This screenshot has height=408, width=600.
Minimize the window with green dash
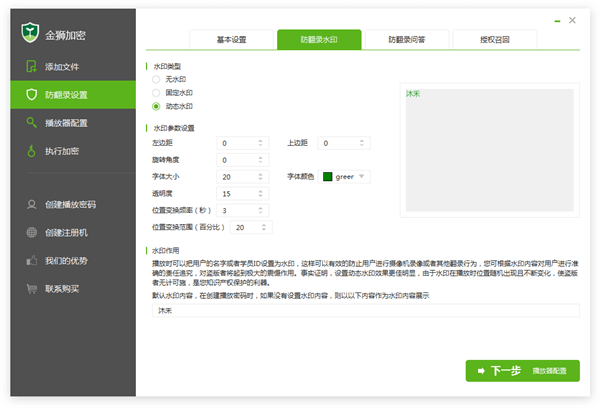557,21
